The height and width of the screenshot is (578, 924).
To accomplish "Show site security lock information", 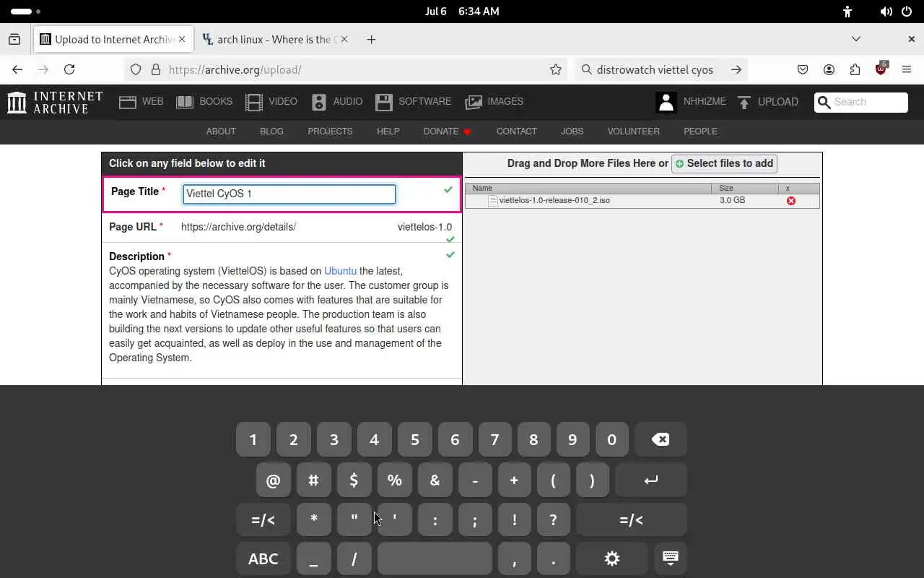I will point(155,69).
